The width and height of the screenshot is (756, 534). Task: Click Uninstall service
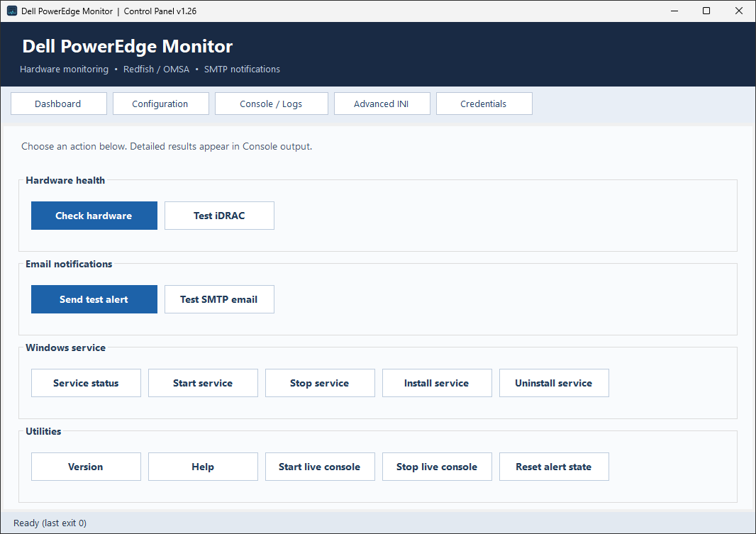(554, 383)
